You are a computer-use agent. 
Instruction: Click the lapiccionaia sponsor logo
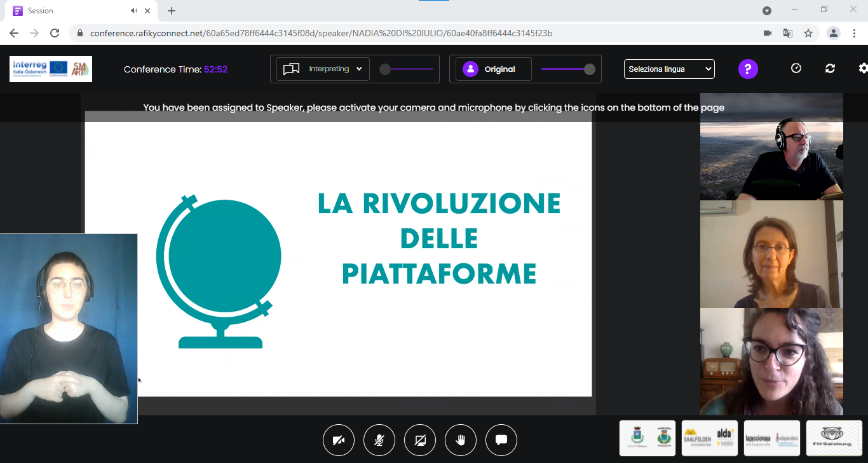(772, 438)
